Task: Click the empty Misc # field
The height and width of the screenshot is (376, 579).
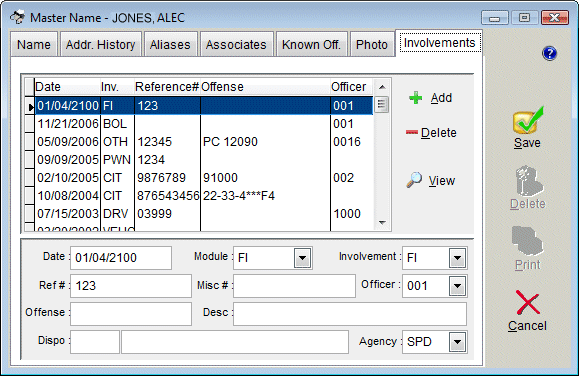Action: (x=294, y=286)
